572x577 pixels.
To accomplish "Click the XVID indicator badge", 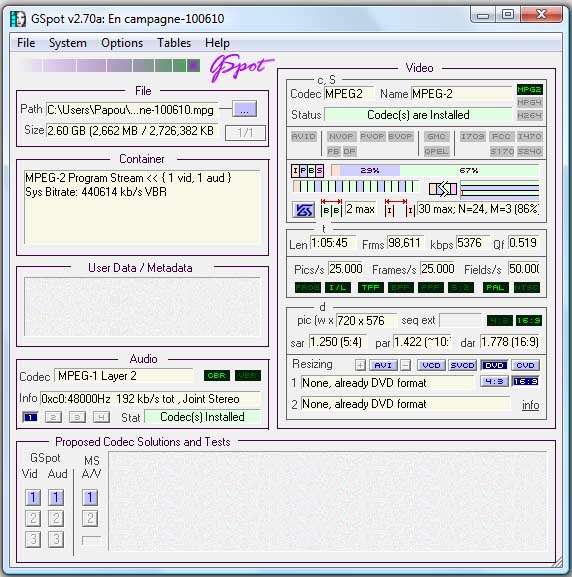I will pos(304,137).
